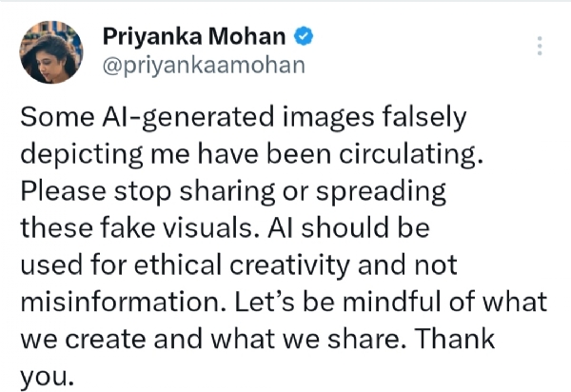
Task: Click the final word "you." of the tweet
Action: point(46,377)
